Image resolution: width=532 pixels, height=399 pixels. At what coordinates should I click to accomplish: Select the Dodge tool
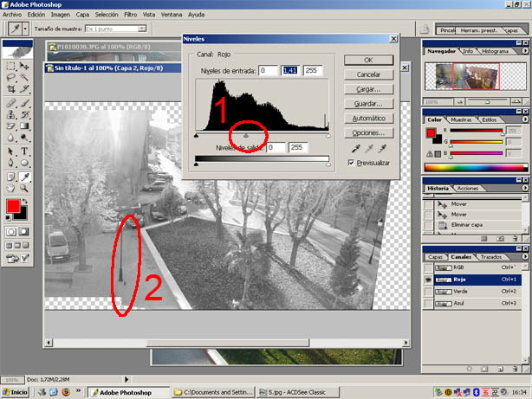pos(24,138)
